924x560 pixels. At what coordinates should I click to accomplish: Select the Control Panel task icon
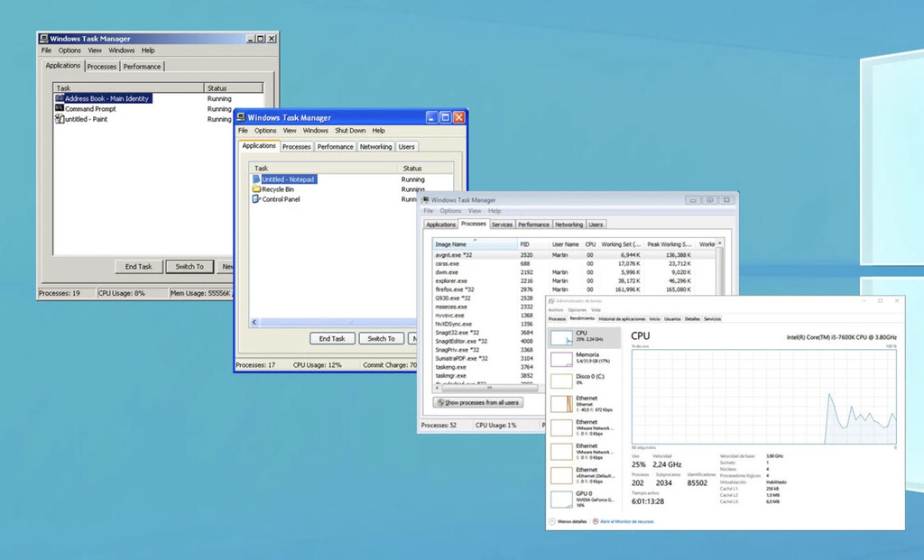click(257, 199)
